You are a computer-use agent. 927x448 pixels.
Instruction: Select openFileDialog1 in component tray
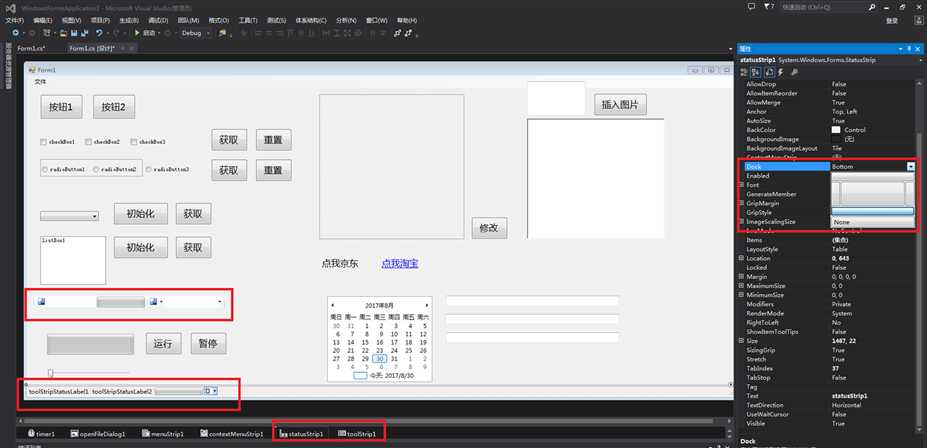[98, 434]
